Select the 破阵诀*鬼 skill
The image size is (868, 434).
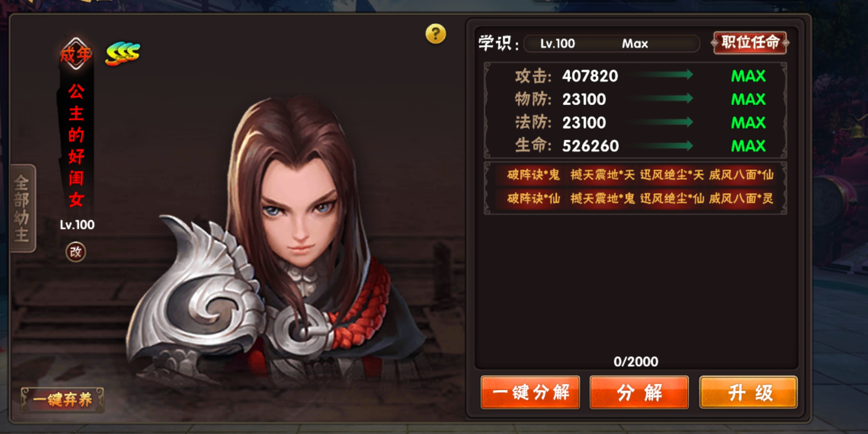pyautogui.click(x=533, y=175)
